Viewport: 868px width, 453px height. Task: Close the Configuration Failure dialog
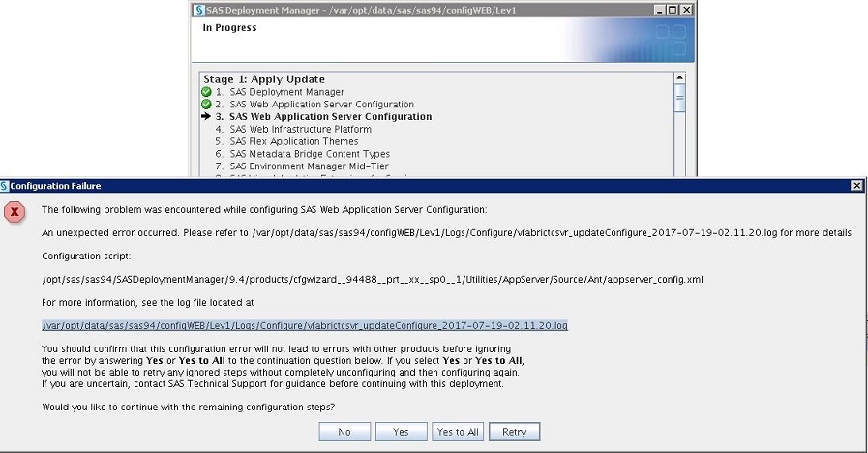tap(856, 185)
